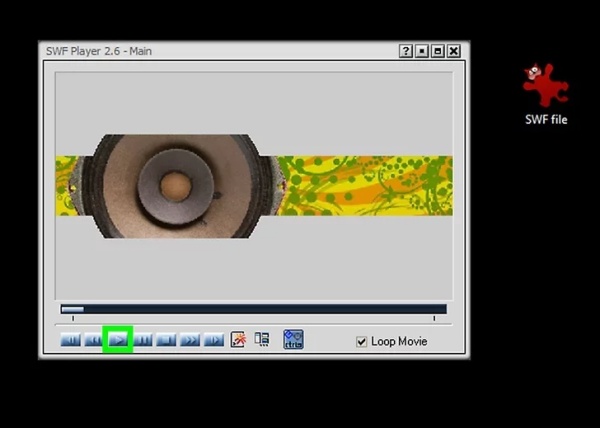Click the help question-mark title button
Image resolution: width=600 pixels, height=428 pixels.
[x=406, y=51]
